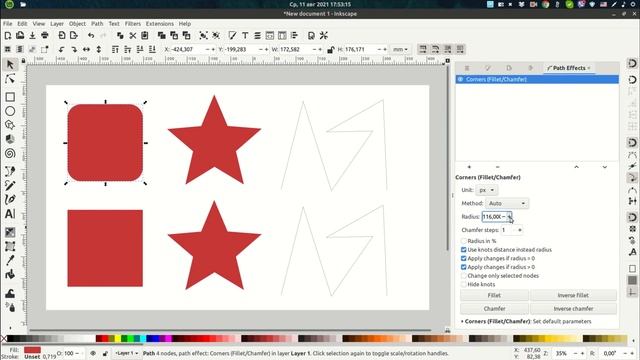Click the Undo icon
640x360 pixels.
91,36
